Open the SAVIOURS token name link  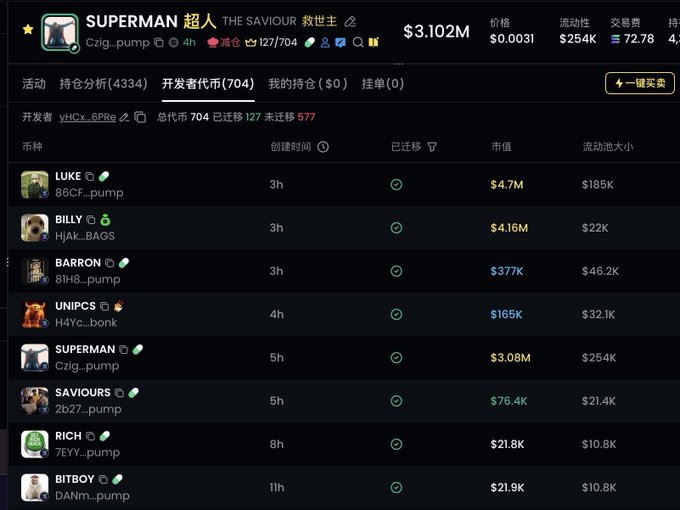83,392
